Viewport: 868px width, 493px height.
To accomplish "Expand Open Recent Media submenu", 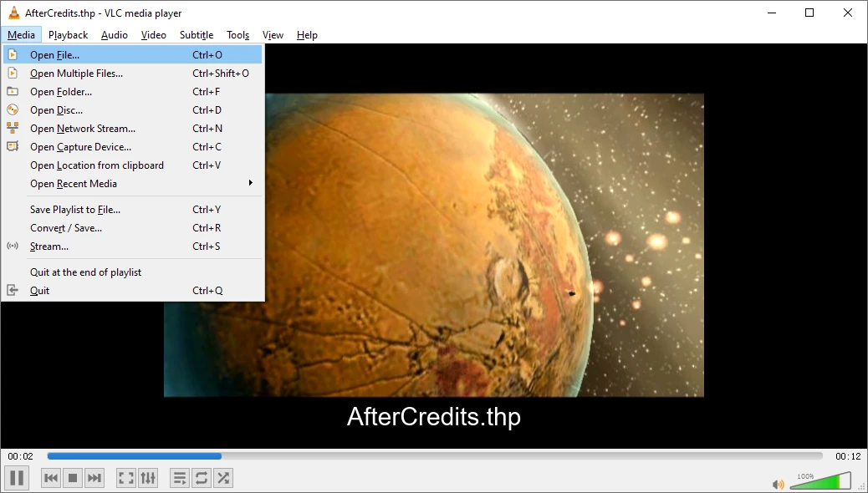I will point(133,183).
